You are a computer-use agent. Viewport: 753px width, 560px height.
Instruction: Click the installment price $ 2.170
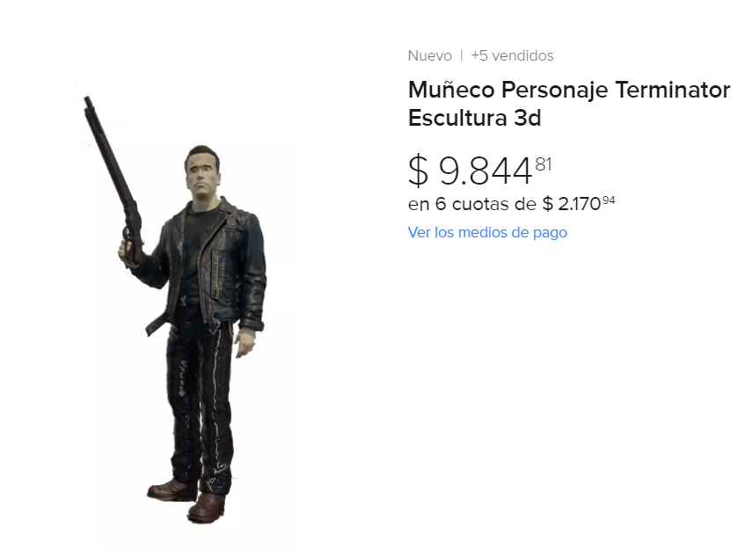click(x=574, y=203)
